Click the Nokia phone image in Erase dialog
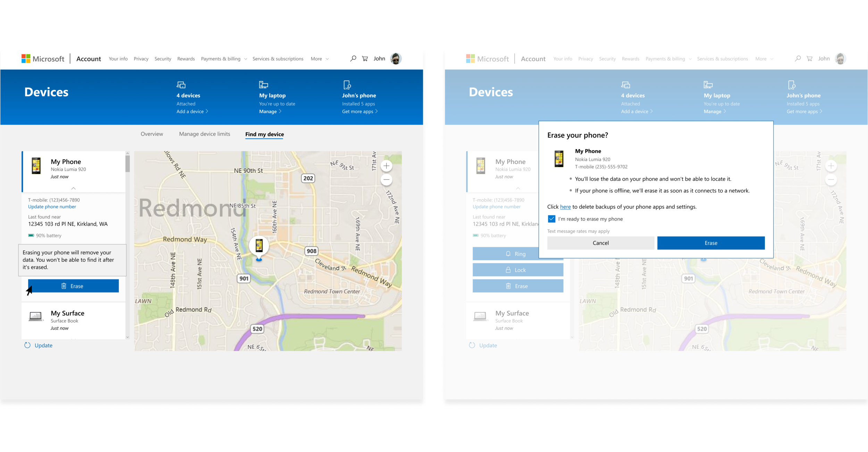 [559, 159]
